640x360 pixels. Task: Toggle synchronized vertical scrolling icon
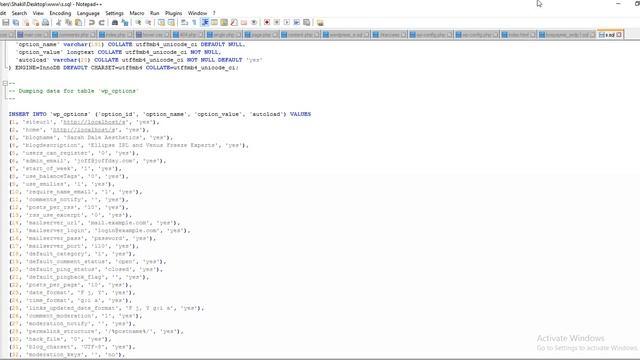pos(161,22)
